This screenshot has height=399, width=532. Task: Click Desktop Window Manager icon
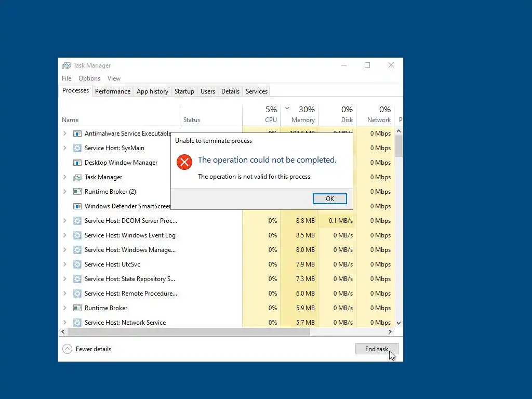click(x=77, y=163)
